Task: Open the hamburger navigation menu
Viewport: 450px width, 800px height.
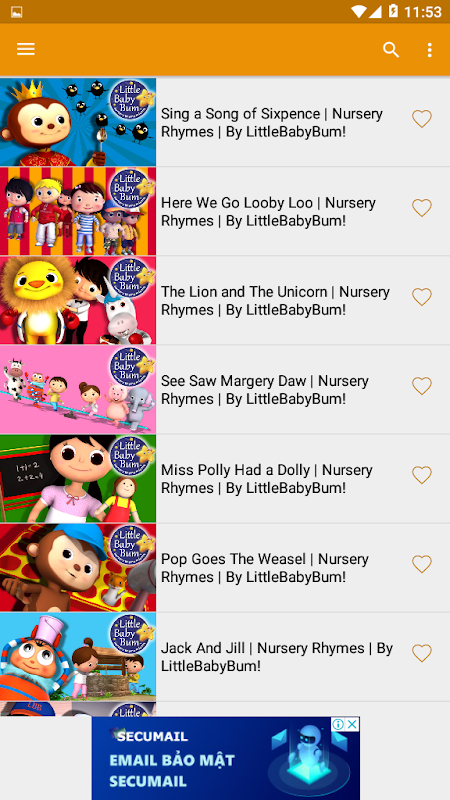Action: [26, 49]
